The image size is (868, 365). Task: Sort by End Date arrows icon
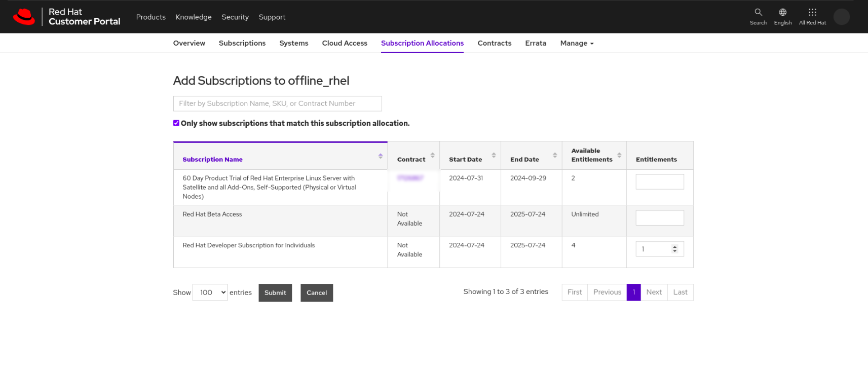pos(555,155)
